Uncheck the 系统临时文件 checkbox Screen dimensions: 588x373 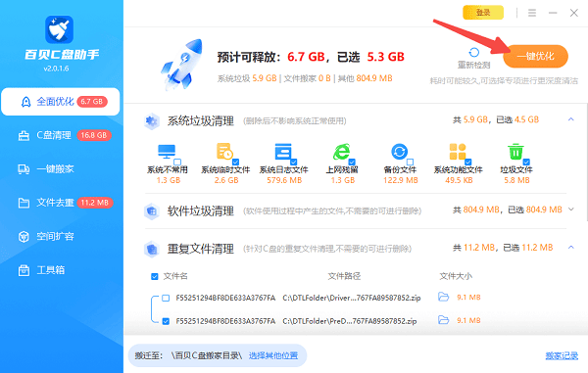pos(235,162)
